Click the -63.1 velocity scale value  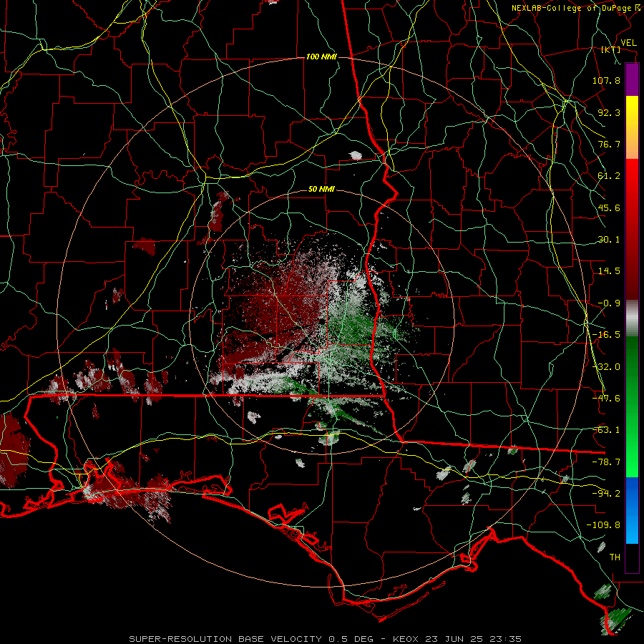click(x=606, y=430)
